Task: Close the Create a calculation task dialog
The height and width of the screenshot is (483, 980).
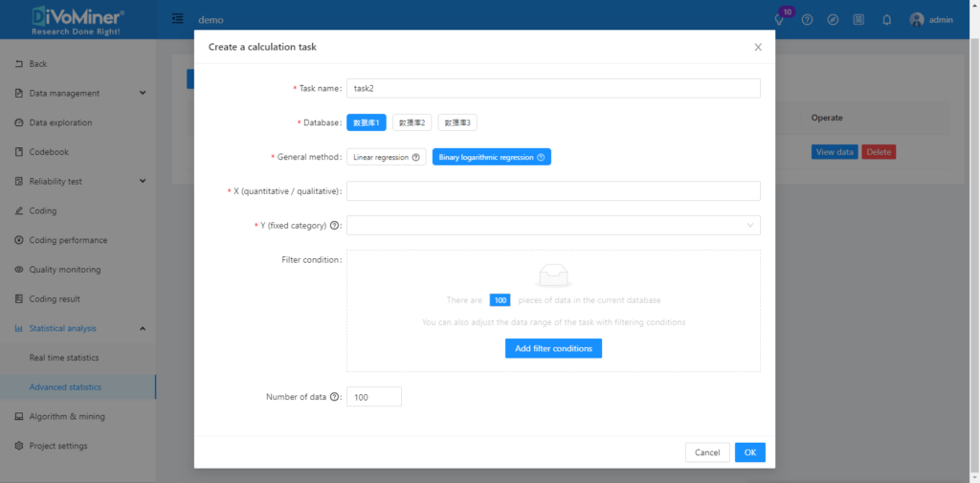Action: [x=758, y=47]
